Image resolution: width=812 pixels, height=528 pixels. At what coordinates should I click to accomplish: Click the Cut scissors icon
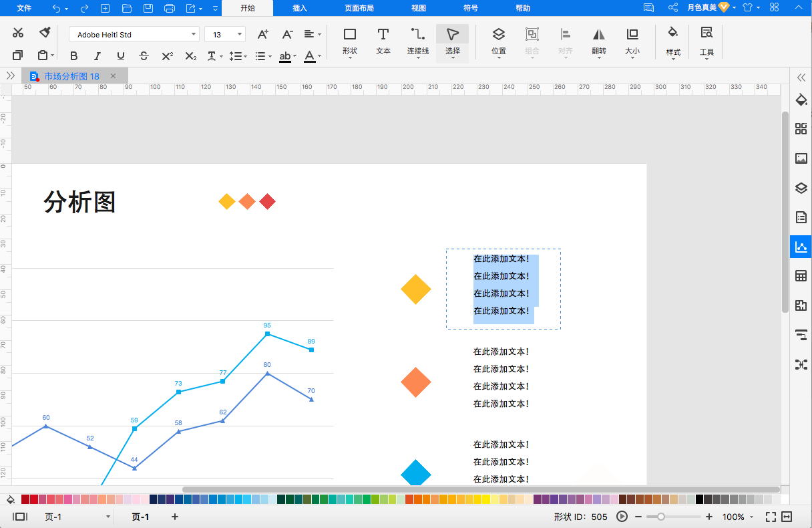(18, 33)
